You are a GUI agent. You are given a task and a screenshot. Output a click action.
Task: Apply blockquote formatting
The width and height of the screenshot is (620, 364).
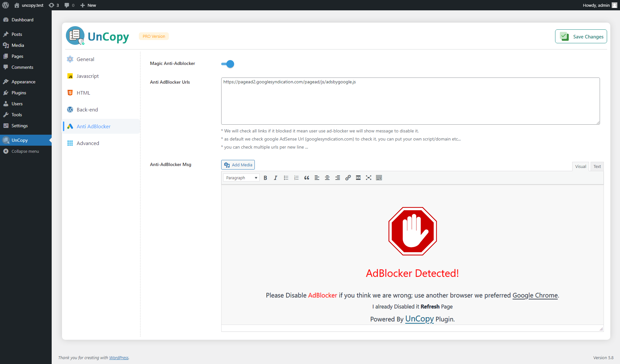coord(307,178)
